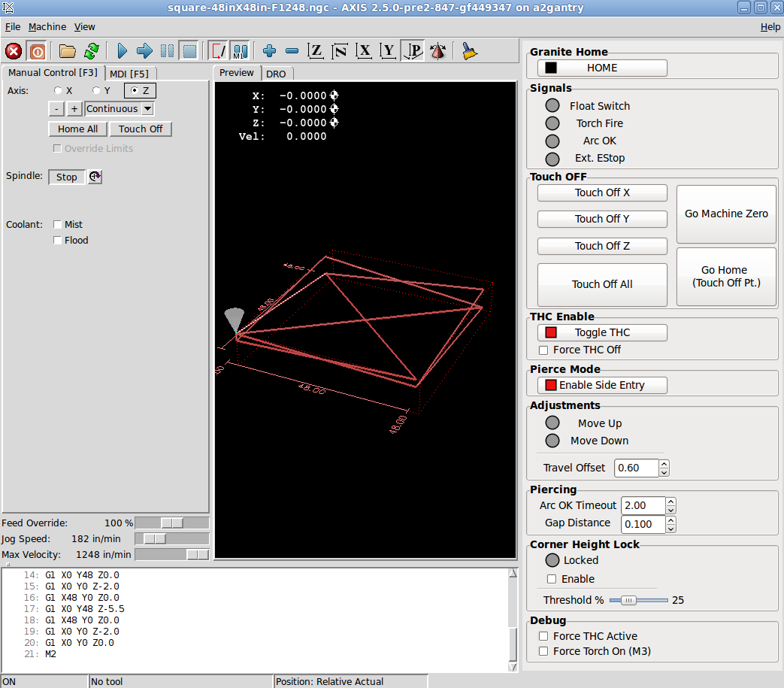Open the Continuous jog increment dropdown
The height and width of the screenshot is (688, 784).
pyautogui.click(x=147, y=108)
